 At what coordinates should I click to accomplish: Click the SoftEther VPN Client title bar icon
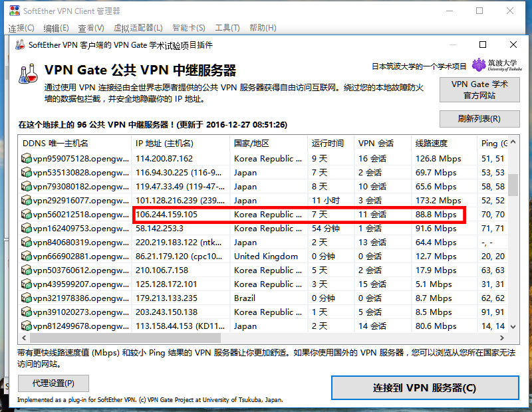(14, 11)
